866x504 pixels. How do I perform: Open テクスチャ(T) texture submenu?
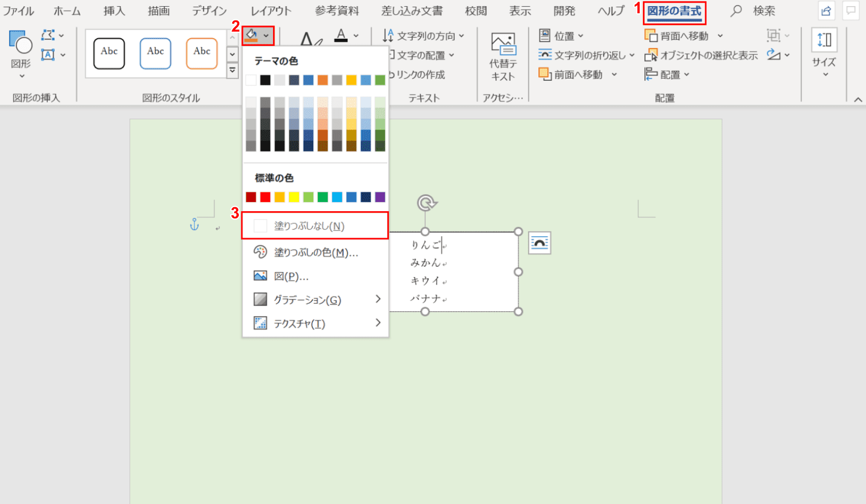[315, 323]
